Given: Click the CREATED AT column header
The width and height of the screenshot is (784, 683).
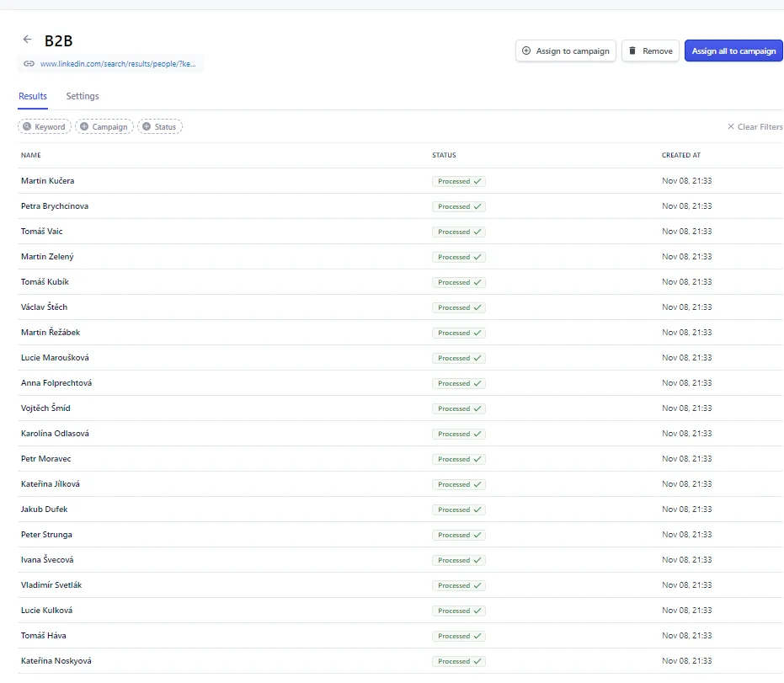Looking at the screenshot, I should [x=681, y=155].
